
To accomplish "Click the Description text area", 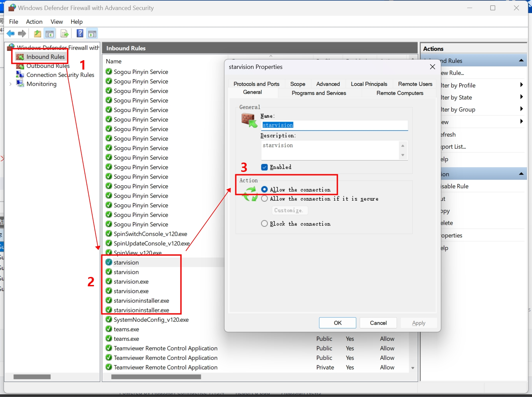I will (330, 150).
